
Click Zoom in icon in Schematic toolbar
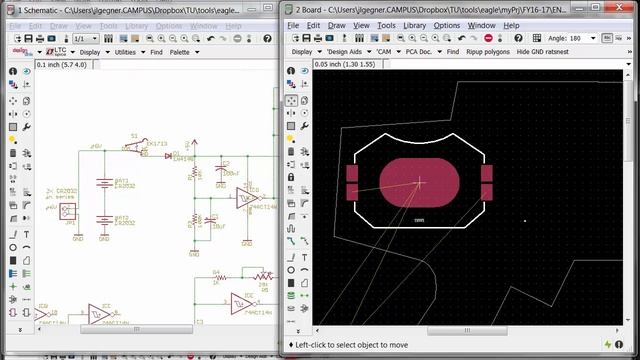162,39
